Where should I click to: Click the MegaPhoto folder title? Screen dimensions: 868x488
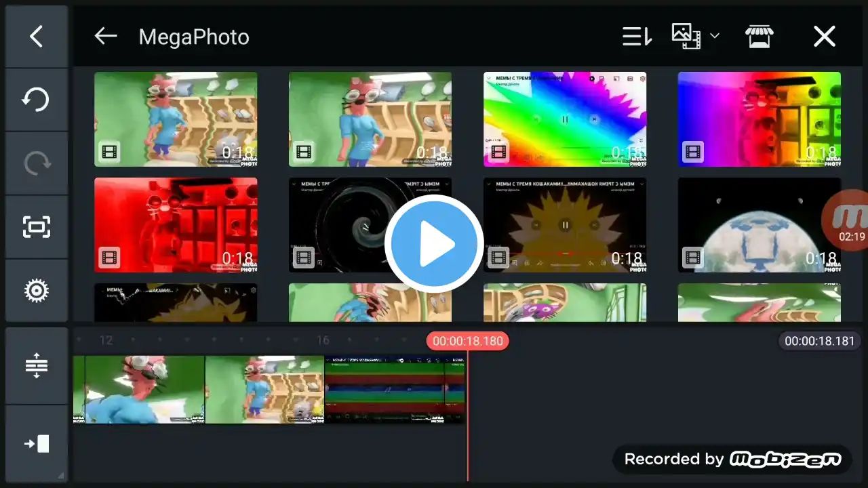[194, 37]
